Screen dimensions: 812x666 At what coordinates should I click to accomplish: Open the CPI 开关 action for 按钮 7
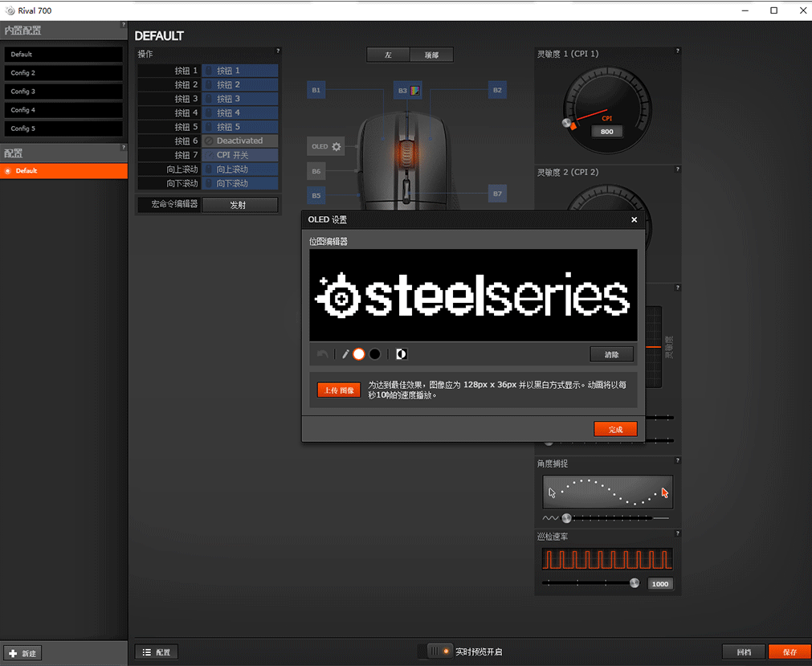pyautogui.click(x=240, y=155)
